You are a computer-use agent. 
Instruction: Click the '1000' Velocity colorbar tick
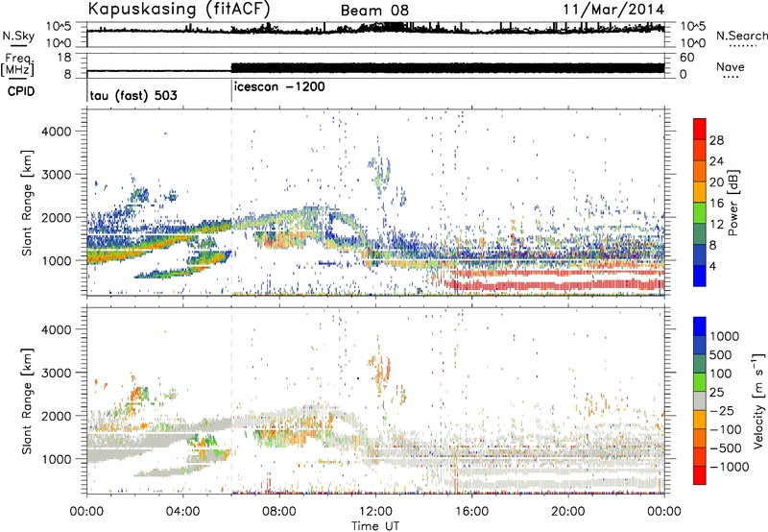click(725, 336)
